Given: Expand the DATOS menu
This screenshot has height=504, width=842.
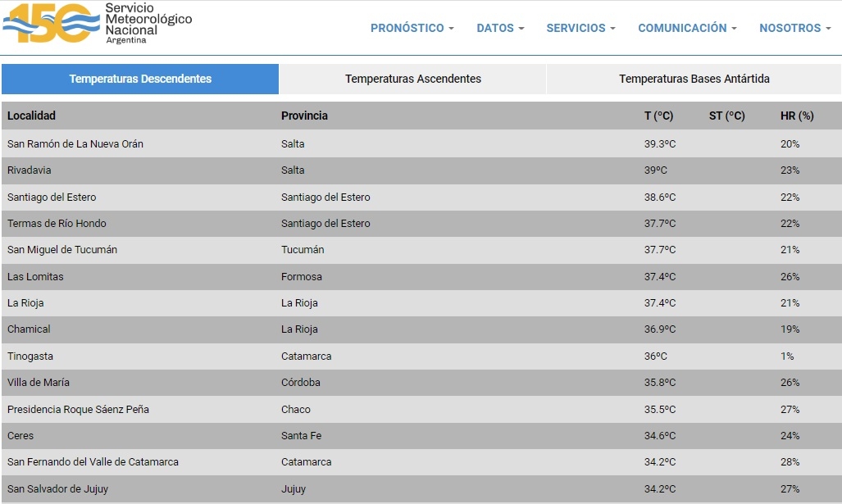Looking at the screenshot, I should [x=500, y=28].
